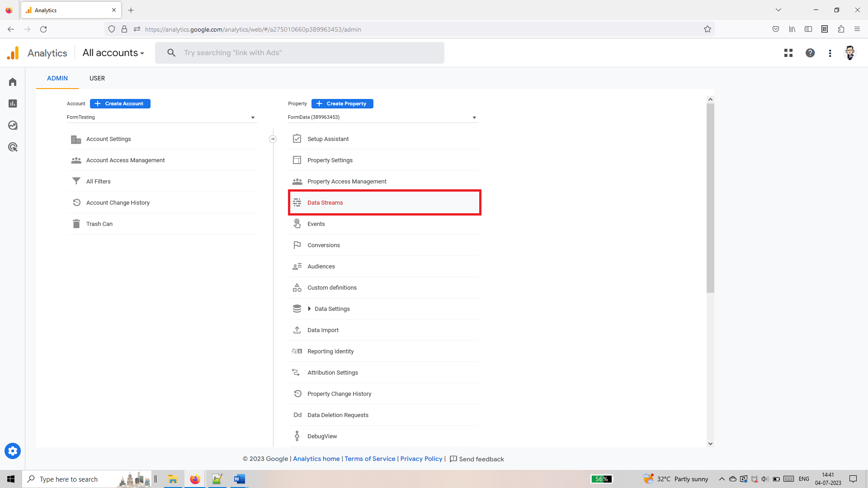Open the Home icon in the left sidebar
This screenshot has height=488, width=868.
click(13, 82)
